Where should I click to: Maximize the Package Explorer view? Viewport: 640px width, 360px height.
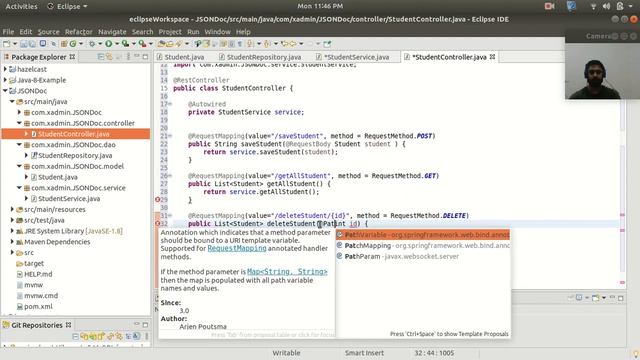click(x=145, y=57)
